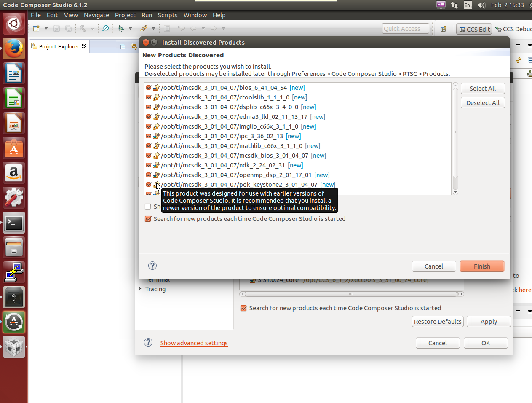Open the File menu

point(36,15)
